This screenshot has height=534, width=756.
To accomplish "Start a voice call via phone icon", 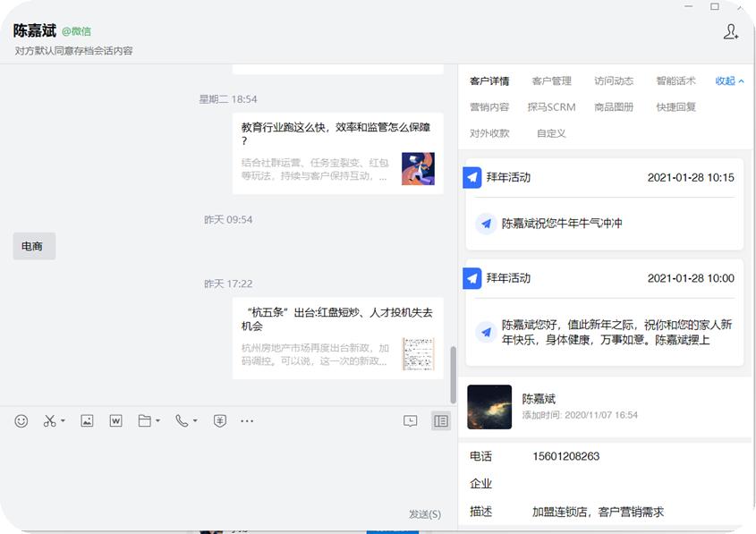I will click(x=182, y=421).
